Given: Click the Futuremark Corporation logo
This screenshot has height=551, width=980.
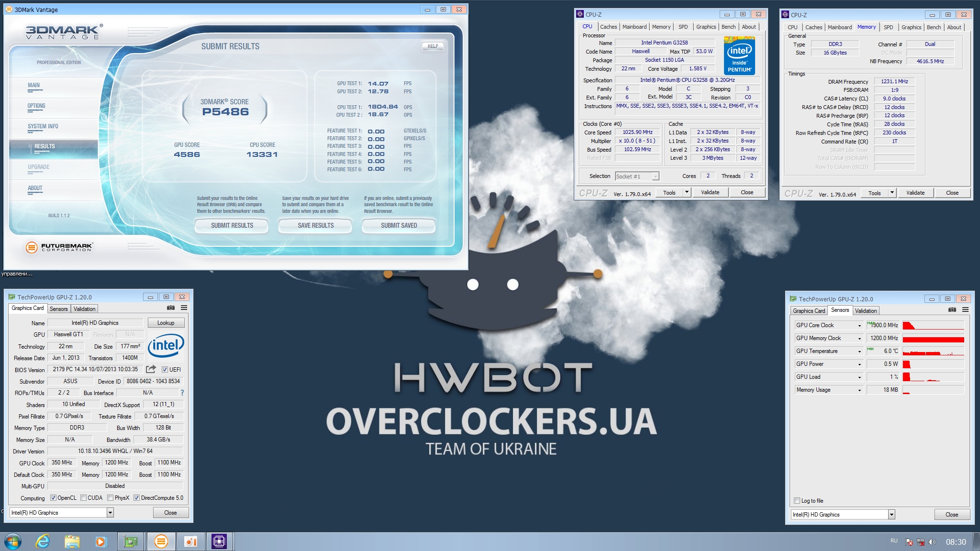Looking at the screenshot, I should (59, 247).
